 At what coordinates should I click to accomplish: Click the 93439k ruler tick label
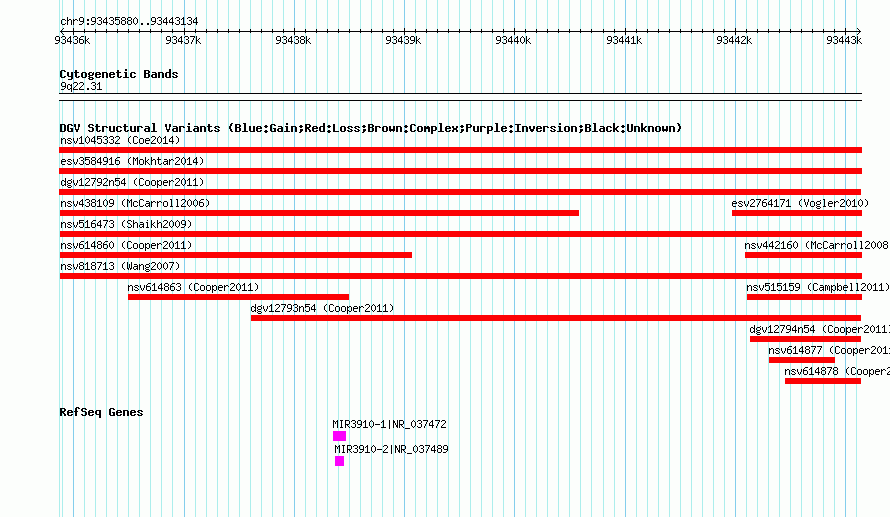pyautogui.click(x=403, y=40)
